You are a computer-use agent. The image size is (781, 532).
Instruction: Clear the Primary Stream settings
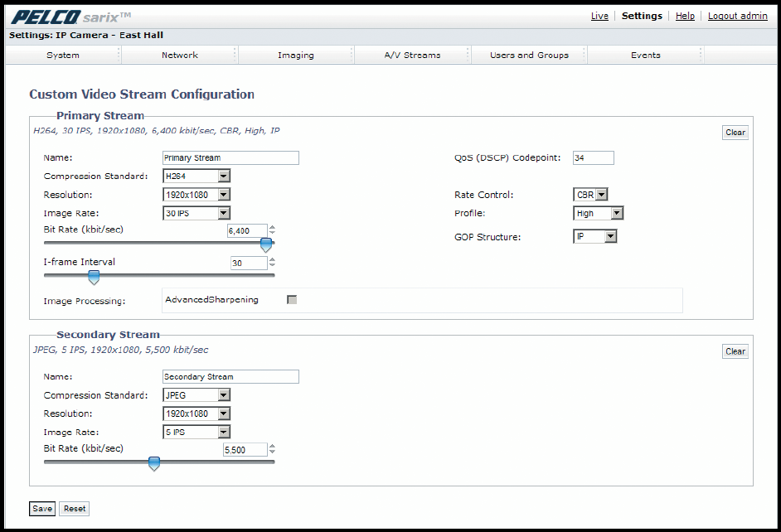click(735, 133)
